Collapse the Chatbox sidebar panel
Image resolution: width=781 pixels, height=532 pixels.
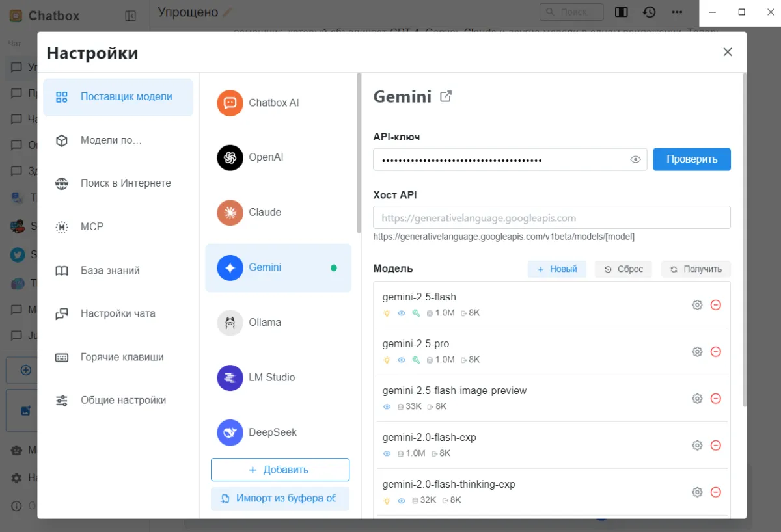coord(130,16)
